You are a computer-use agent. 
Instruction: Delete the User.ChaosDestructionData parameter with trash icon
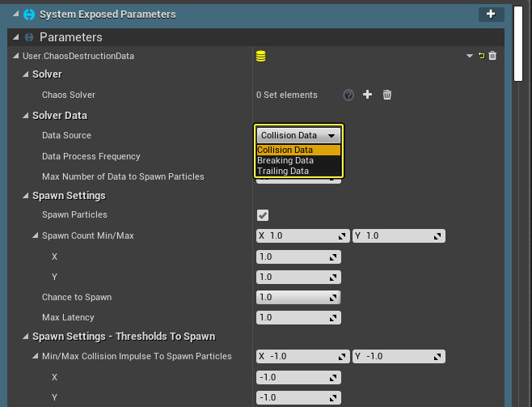point(493,56)
